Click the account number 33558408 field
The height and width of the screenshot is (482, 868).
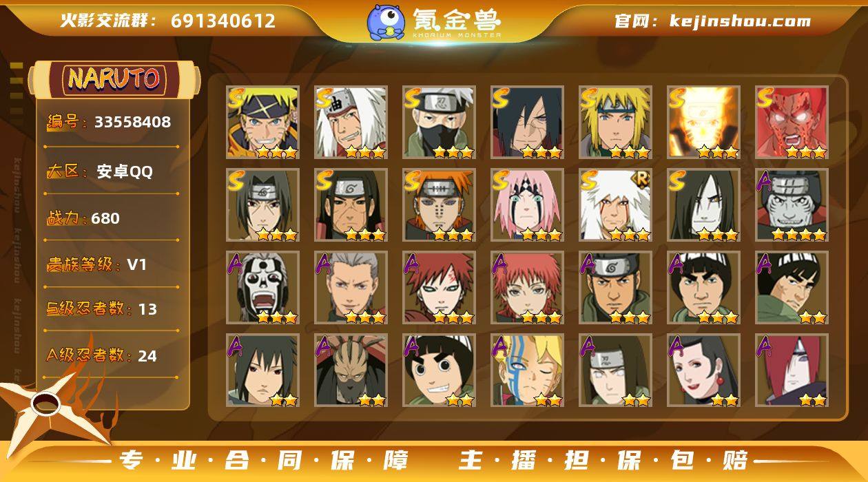(109, 123)
